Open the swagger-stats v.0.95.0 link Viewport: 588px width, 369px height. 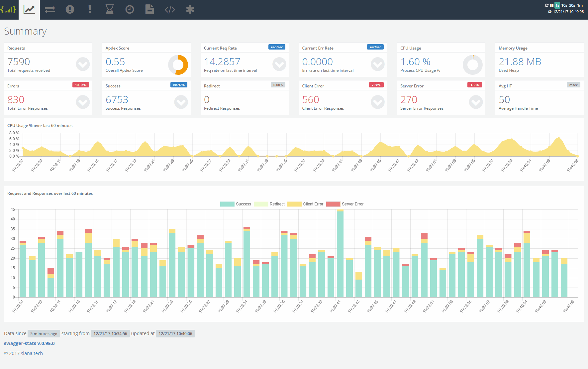pos(29,343)
